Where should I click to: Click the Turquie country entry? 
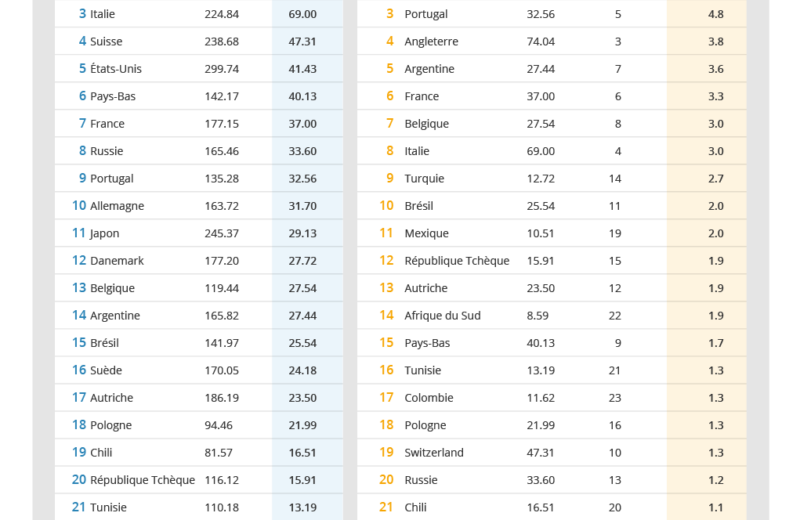click(x=424, y=179)
